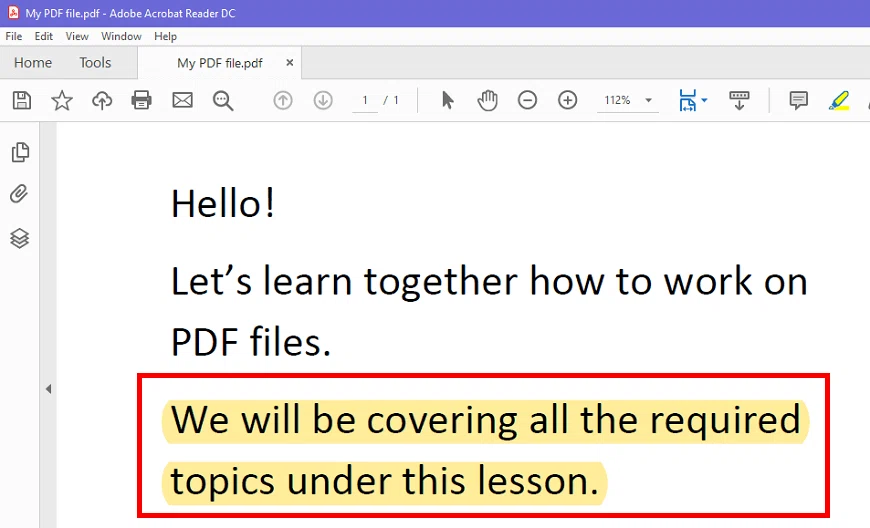Close the My PDF file.pdf tab

point(290,63)
